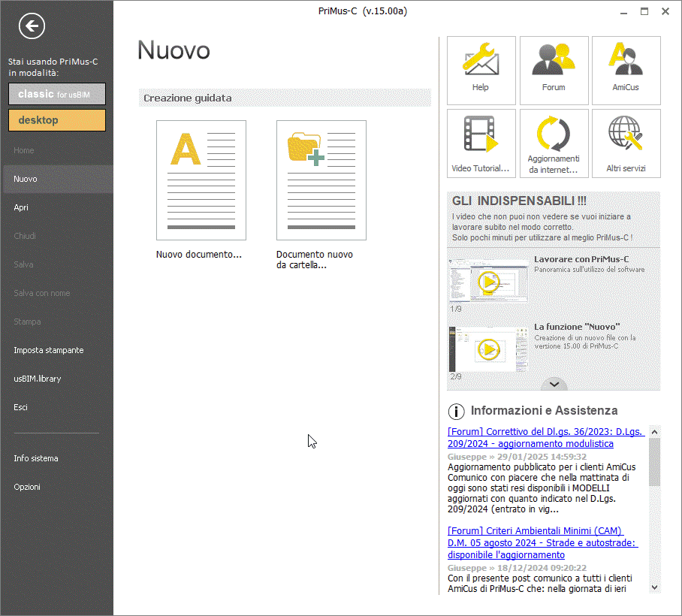
Task: Open Imposta stampante menu item
Action: 48,350
